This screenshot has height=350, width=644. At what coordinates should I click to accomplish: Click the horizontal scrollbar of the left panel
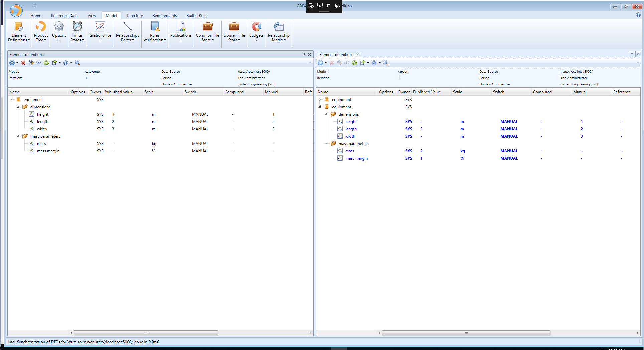[145, 333]
